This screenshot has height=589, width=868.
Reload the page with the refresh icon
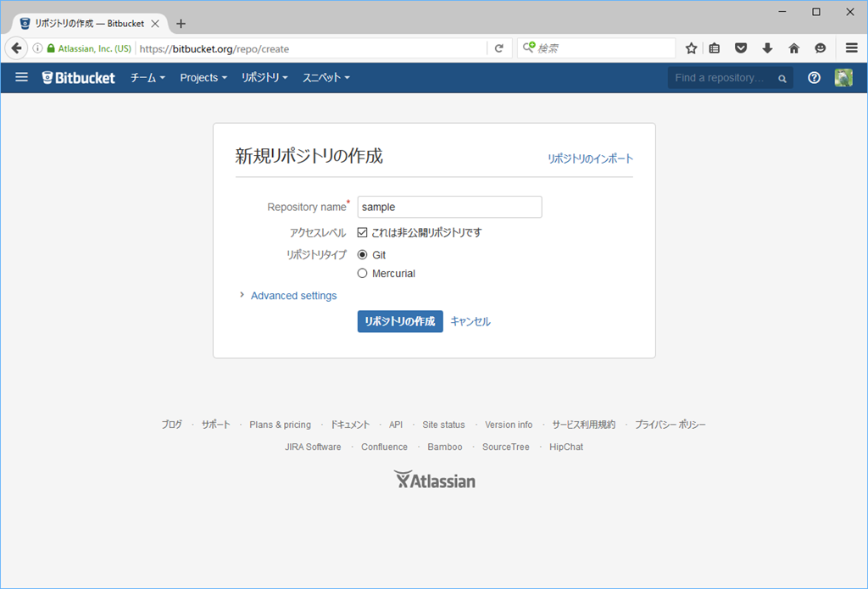coord(499,48)
